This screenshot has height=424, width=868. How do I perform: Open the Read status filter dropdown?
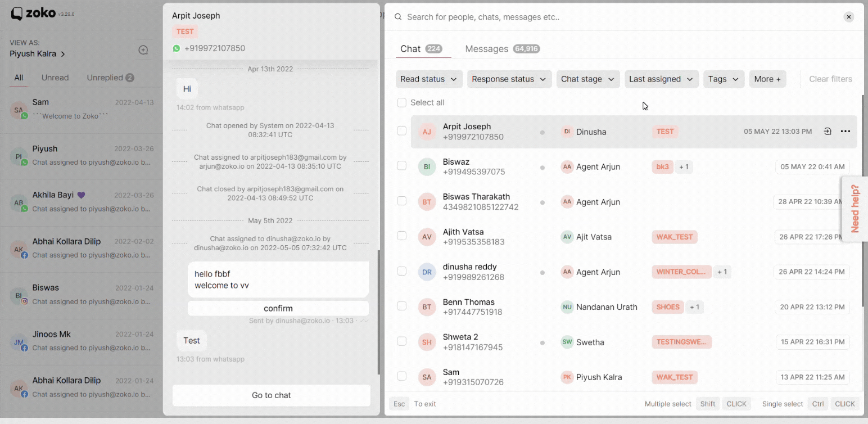(x=429, y=79)
